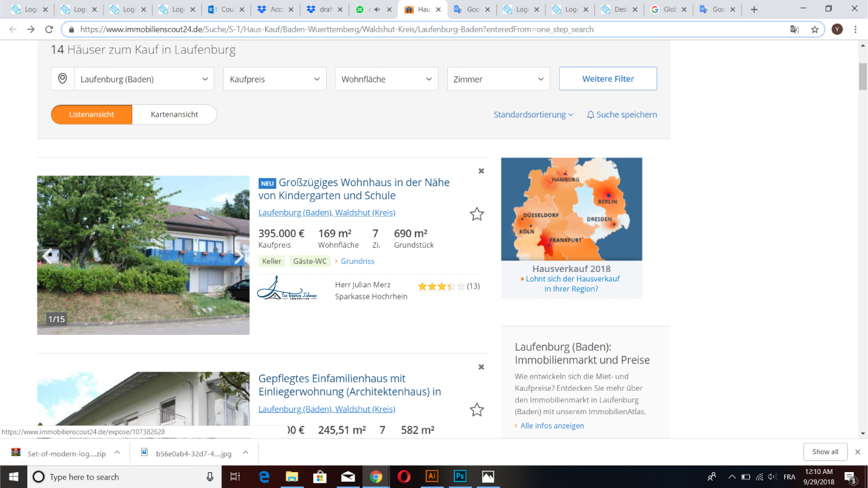
Task: Dismiss the Gepflegtes Einfamilienhaus listing
Action: tap(481, 367)
